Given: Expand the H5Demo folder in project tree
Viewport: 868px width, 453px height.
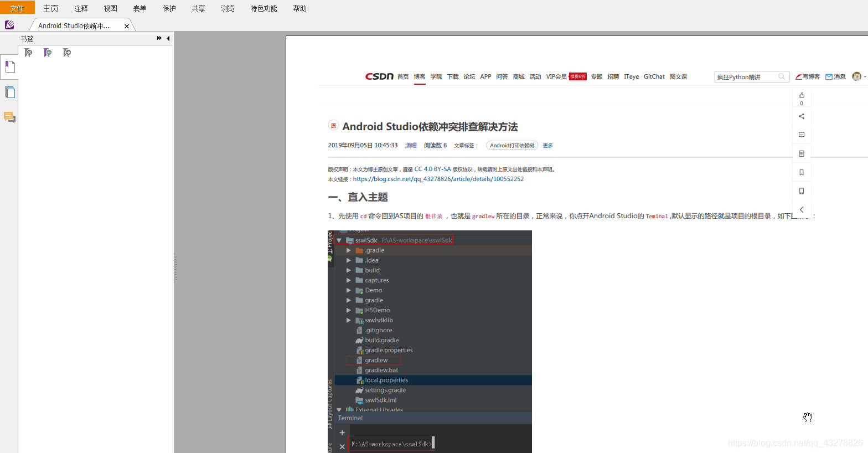Looking at the screenshot, I should click(x=349, y=310).
